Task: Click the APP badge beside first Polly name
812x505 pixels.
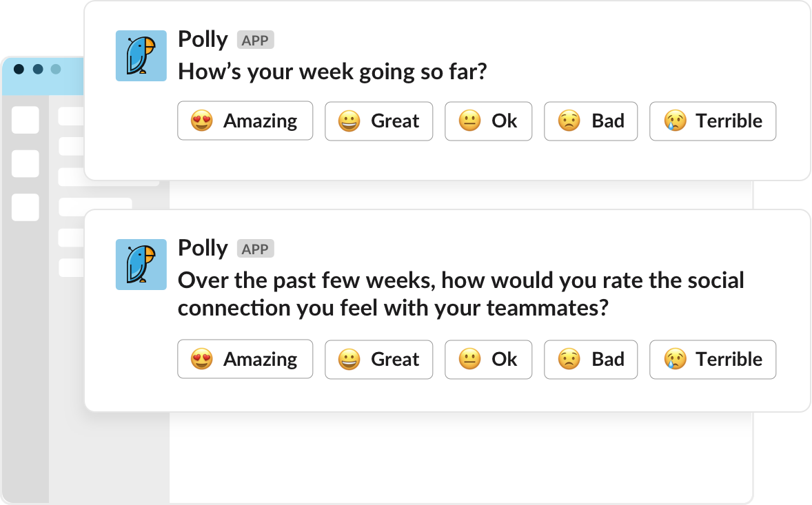Action: point(255,40)
